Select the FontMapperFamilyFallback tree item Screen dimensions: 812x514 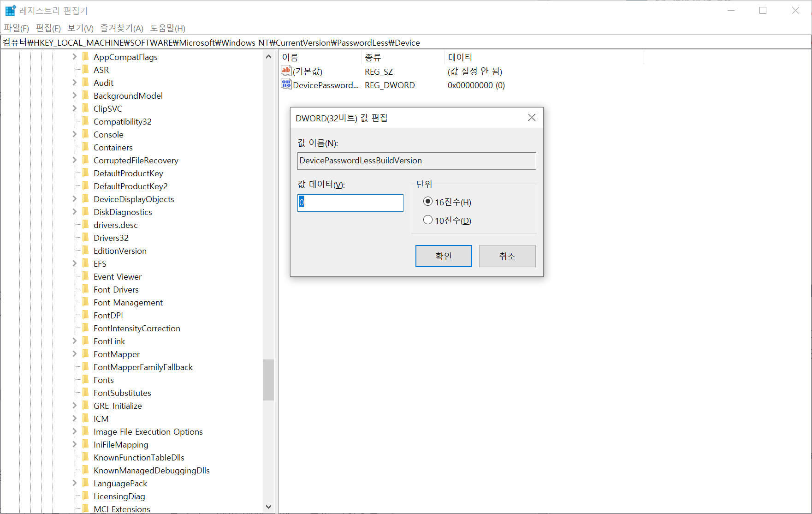143,367
